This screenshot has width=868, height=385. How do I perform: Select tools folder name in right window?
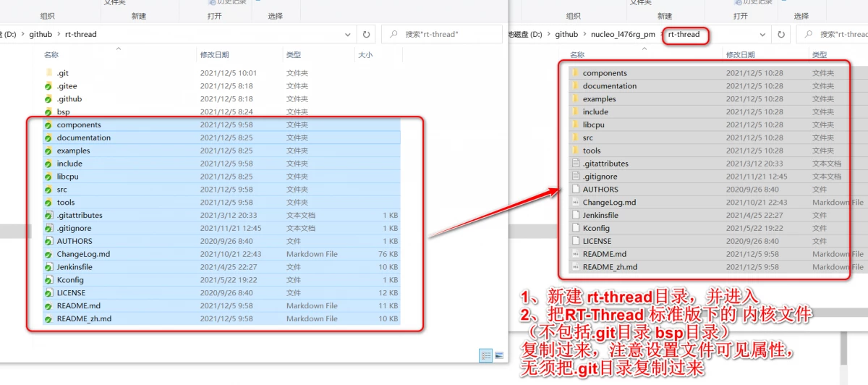point(592,151)
